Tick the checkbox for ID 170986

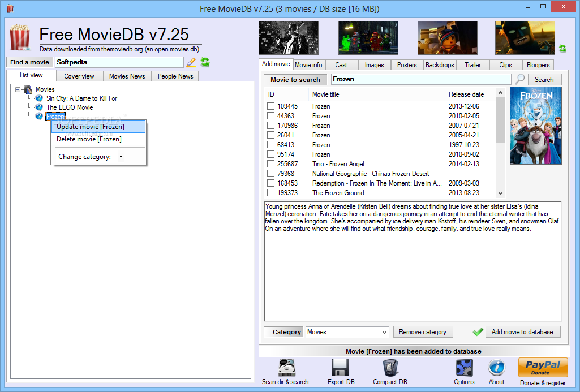pyautogui.click(x=271, y=126)
